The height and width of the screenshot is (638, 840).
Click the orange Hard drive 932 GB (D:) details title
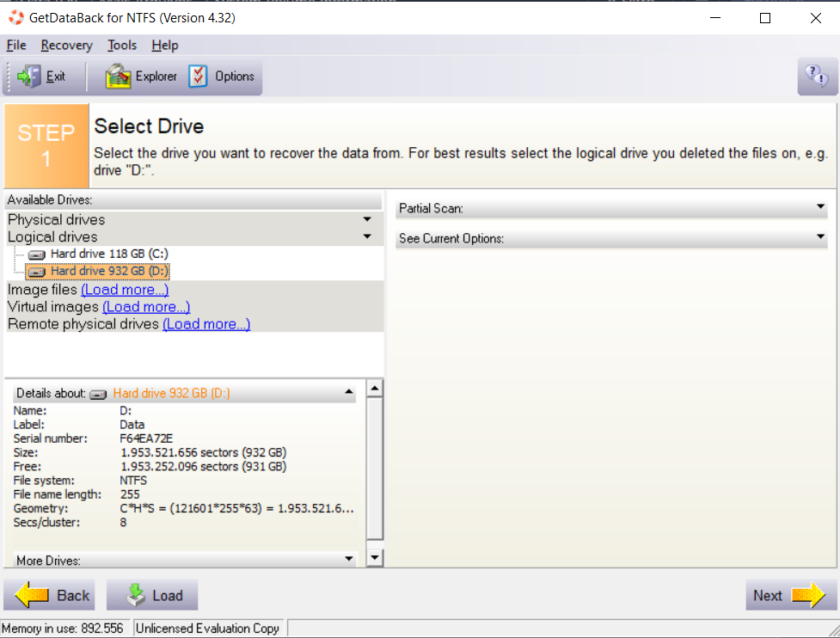pos(171,394)
